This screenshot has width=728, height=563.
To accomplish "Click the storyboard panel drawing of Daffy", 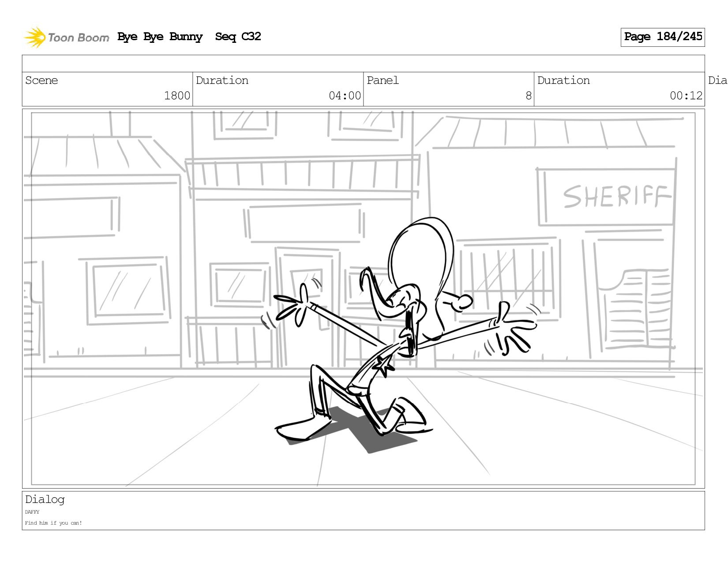I will [363, 299].
